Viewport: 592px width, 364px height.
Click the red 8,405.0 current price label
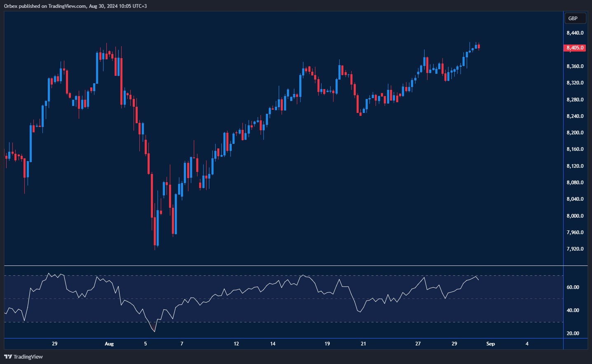[x=575, y=48]
